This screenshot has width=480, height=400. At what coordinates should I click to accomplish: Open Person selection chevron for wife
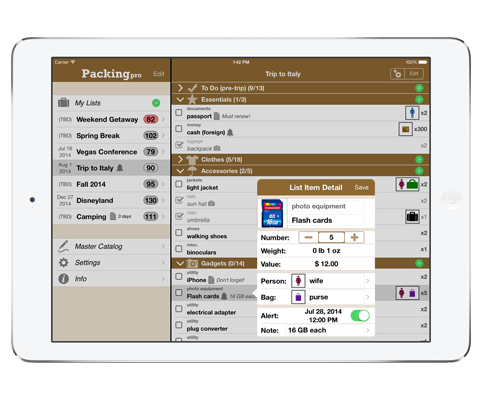pyautogui.click(x=368, y=281)
